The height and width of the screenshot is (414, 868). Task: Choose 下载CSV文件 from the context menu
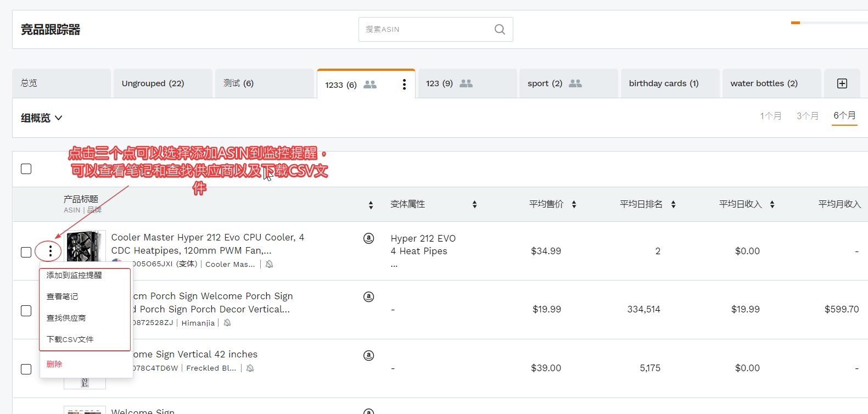pyautogui.click(x=70, y=339)
